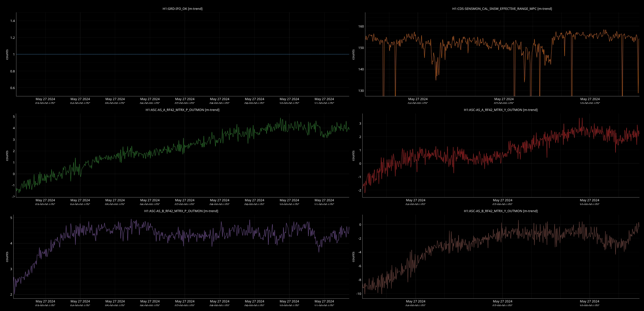Click the -10 y-axis tick in AS_B Y plot

[x=359, y=294]
